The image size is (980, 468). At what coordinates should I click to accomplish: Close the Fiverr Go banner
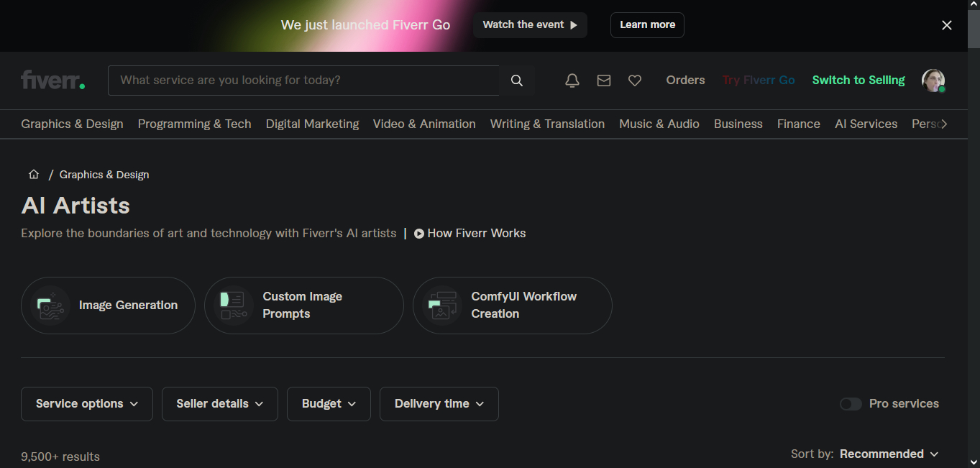click(x=947, y=25)
